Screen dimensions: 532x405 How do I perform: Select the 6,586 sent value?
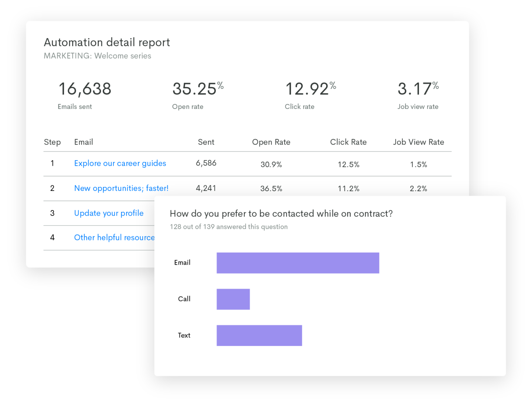[x=206, y=163]
